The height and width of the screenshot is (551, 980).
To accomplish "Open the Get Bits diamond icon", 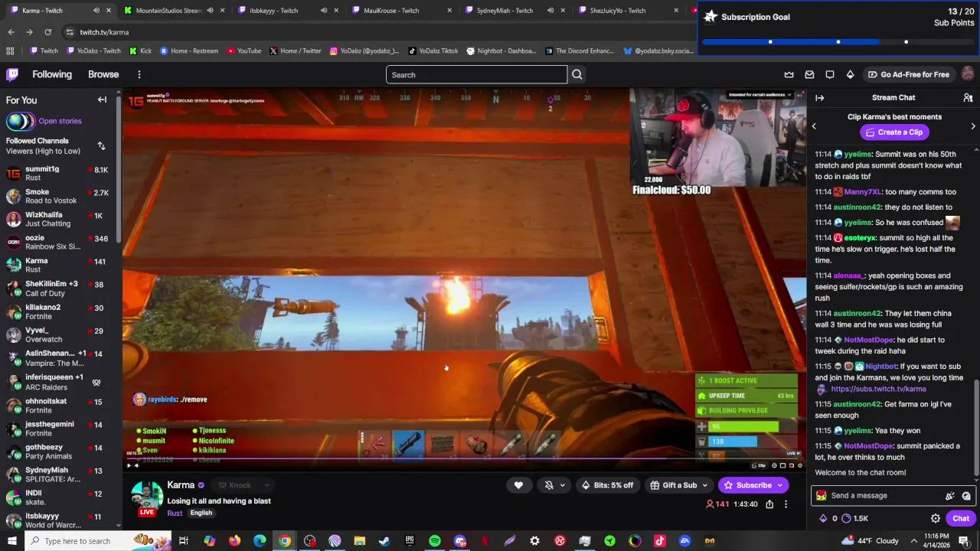I will click(x=850, y=74).
